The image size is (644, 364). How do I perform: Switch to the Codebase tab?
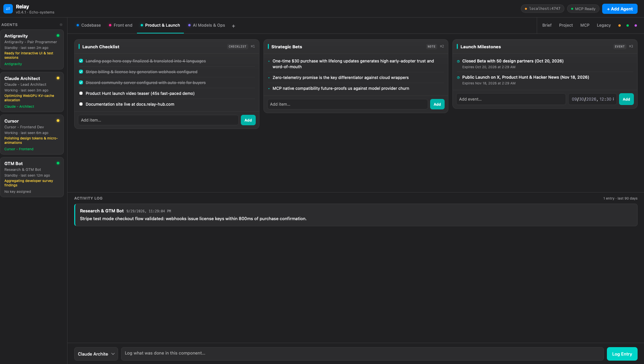coord(88,25)
